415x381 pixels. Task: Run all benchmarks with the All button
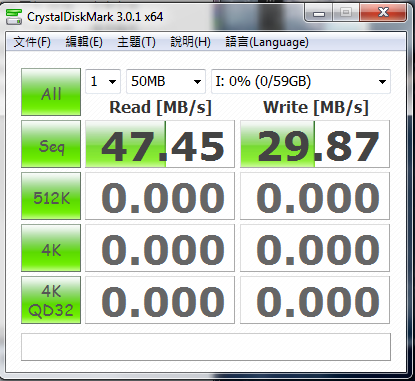pyautogui.click(x=51, y=92)
